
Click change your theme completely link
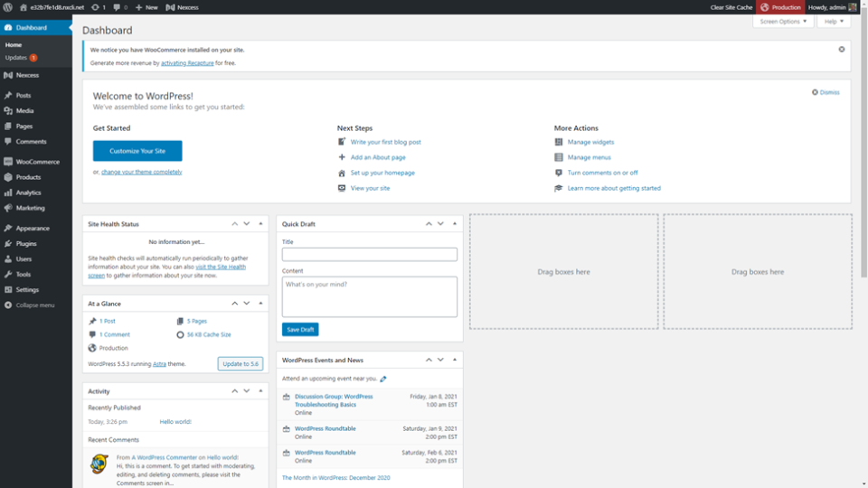(142, 172)
